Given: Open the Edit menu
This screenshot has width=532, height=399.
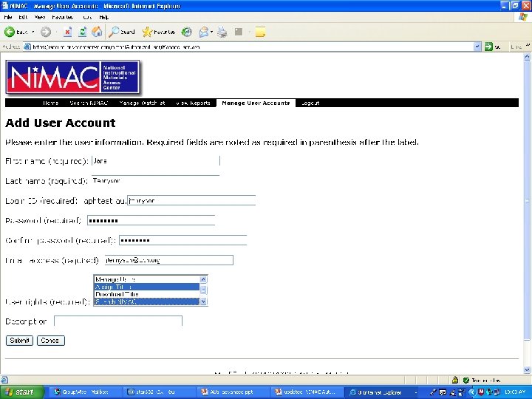Looking at the screenshot, I should (x=23, y=17).
